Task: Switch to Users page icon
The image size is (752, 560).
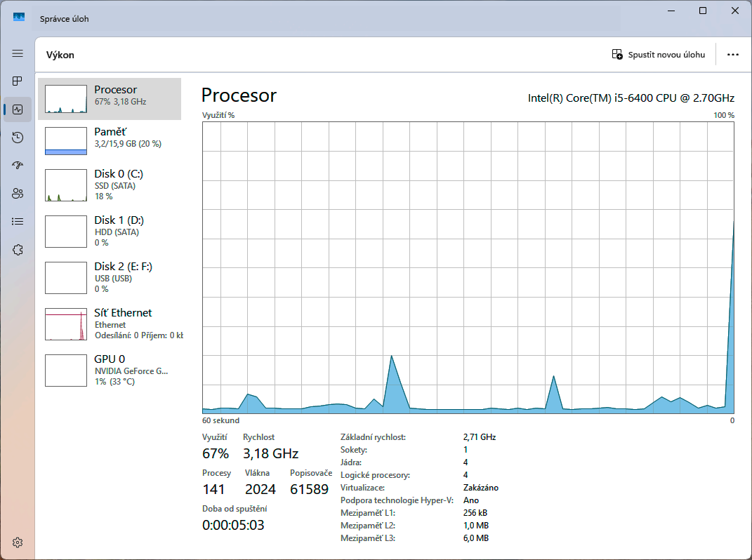Action: click(18, 194)
